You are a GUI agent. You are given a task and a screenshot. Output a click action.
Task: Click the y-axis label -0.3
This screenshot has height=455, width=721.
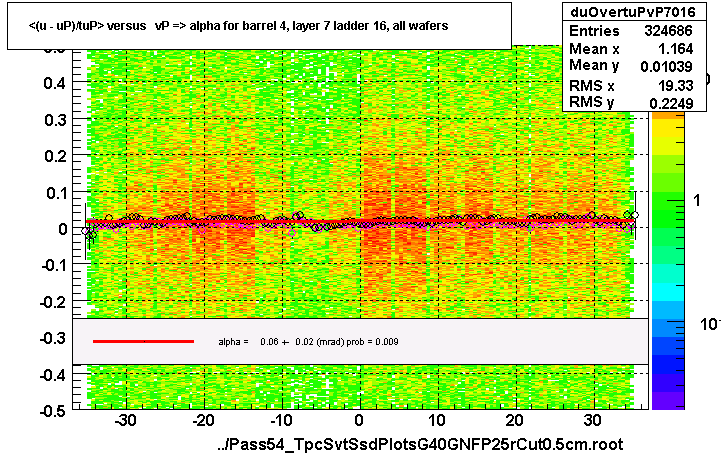[53, 338]
